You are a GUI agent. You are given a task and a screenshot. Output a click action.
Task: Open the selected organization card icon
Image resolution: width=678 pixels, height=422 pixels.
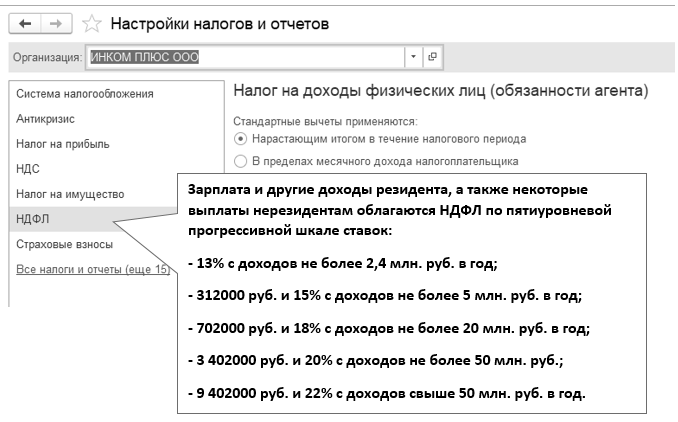pos(433,58)
